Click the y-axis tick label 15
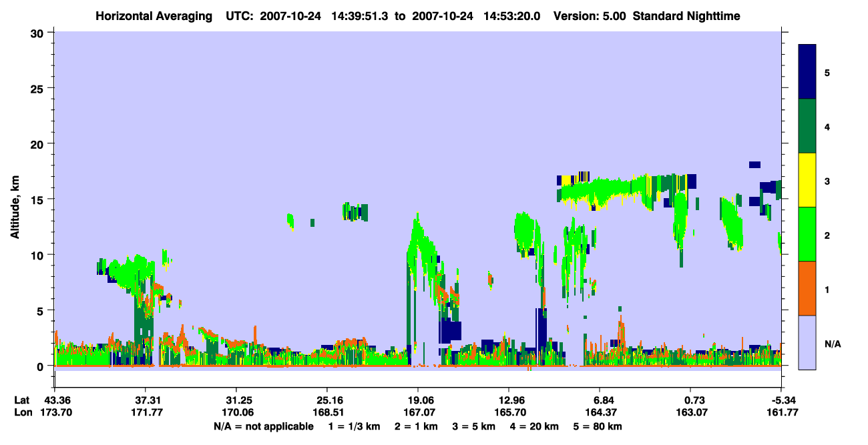Image resolution: width=868 pixels, height=445 pixels. (x=39, y=199)
